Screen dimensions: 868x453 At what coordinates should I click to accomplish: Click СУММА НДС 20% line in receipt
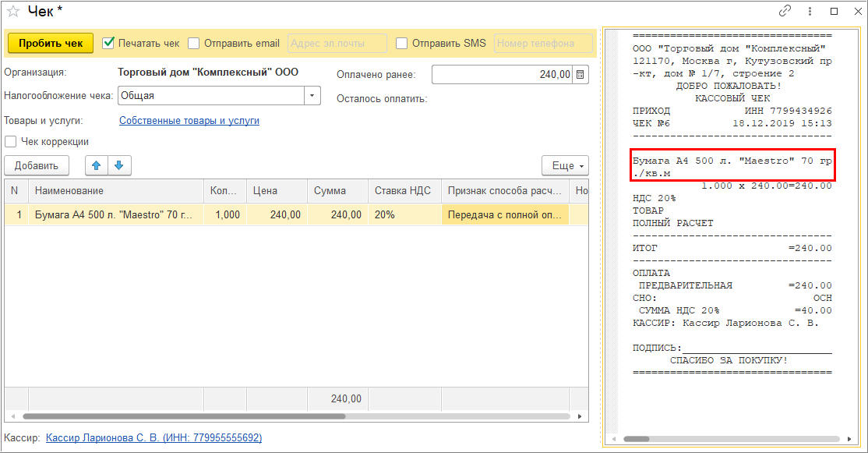click(x=732, y=310)
